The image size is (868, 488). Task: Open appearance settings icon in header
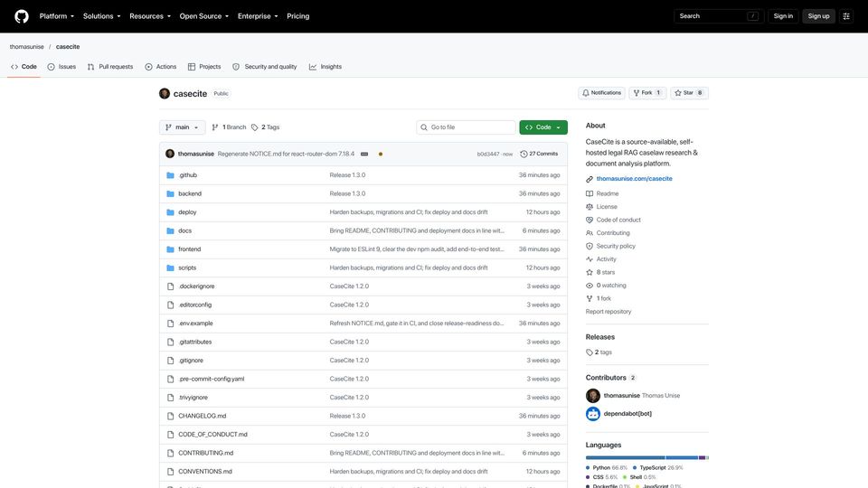pos(846,16)
